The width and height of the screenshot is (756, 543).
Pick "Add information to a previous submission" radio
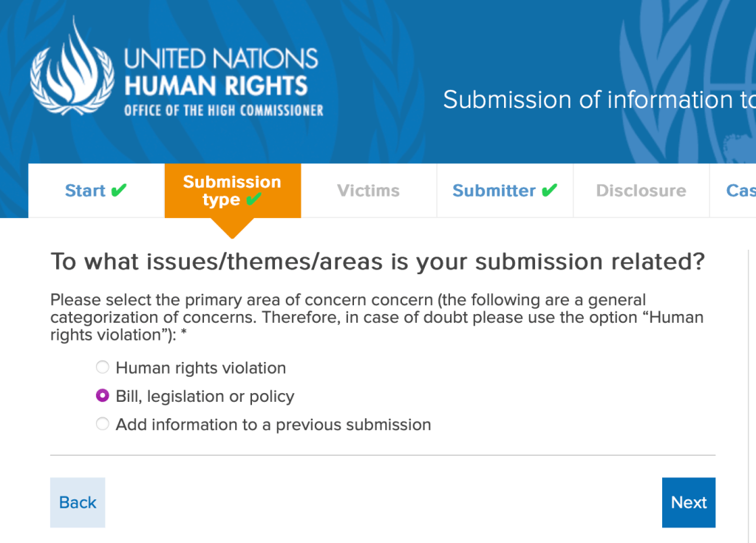pyautogui.click(x=103, y=424)
